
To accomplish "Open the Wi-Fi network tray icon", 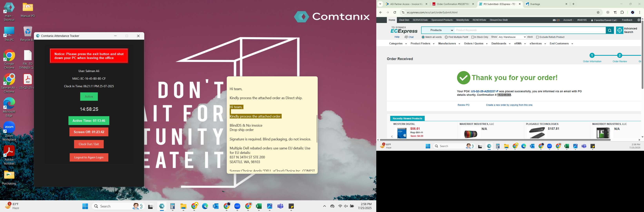I will click(x=340, y=206).
